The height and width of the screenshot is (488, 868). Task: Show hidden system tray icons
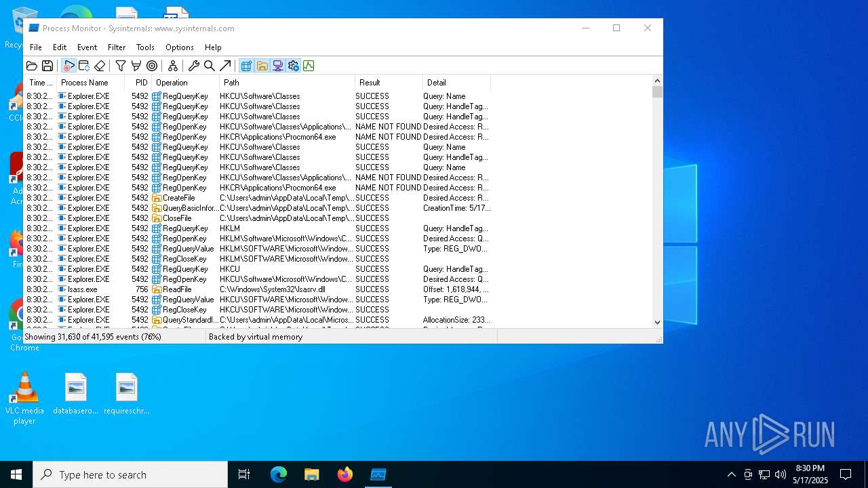[731, 474]
